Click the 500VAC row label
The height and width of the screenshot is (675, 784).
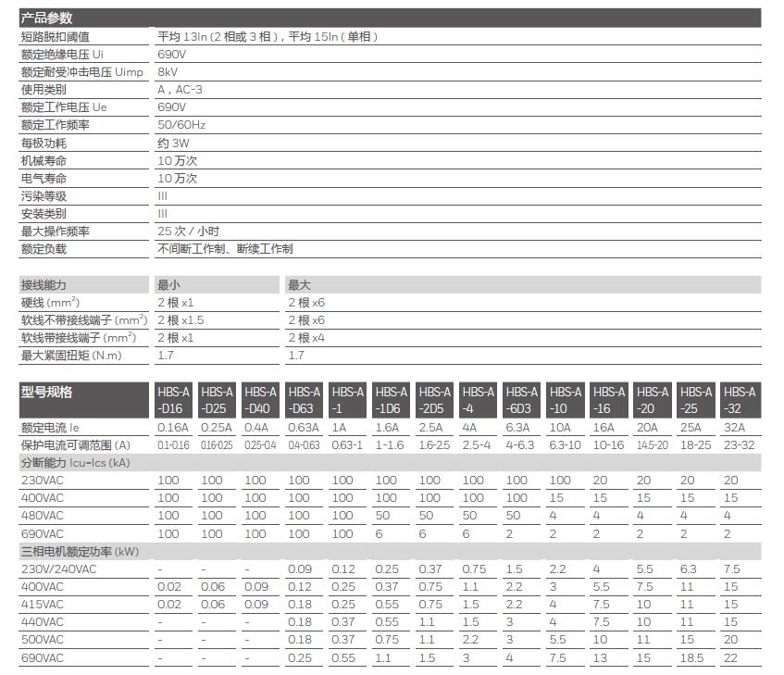coord(43,640)
